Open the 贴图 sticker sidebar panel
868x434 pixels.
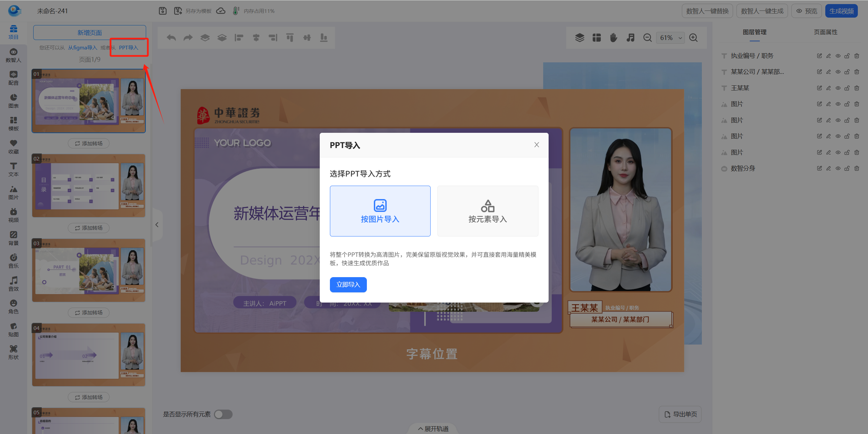[x=13, y=330]
